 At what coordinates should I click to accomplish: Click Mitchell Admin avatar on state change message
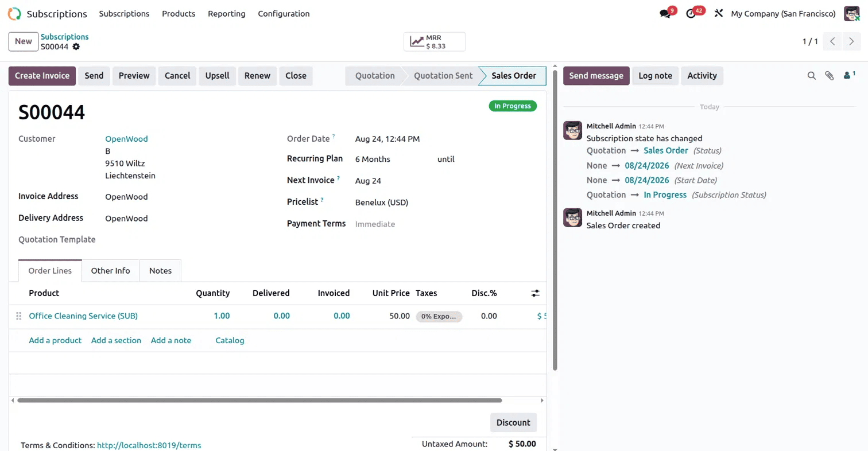point(572,130)
